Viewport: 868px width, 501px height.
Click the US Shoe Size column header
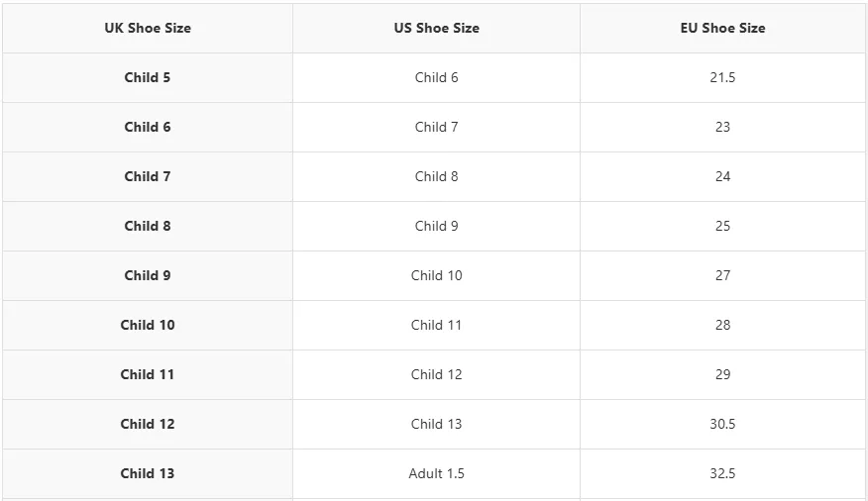[436, 28]
